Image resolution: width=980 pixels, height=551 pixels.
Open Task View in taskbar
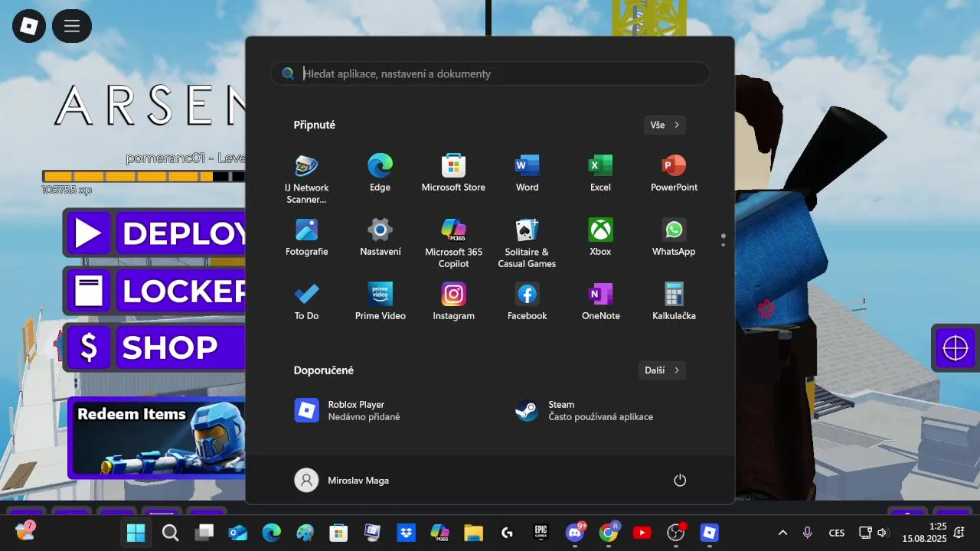click(204, 533)
